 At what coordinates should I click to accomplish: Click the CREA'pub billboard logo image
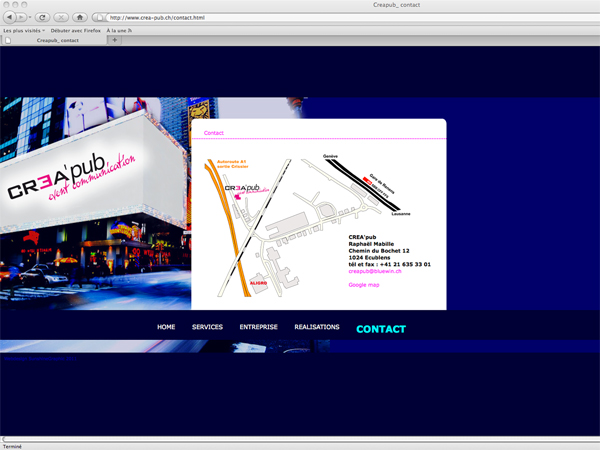[x=71, y=177]
